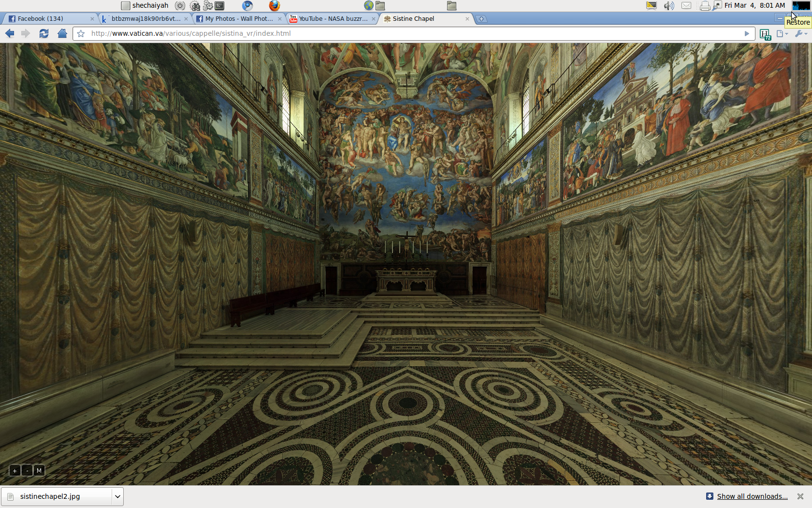Open the gears system settings launcher
This screenshot has width=812, height=508.
[208, 6]
